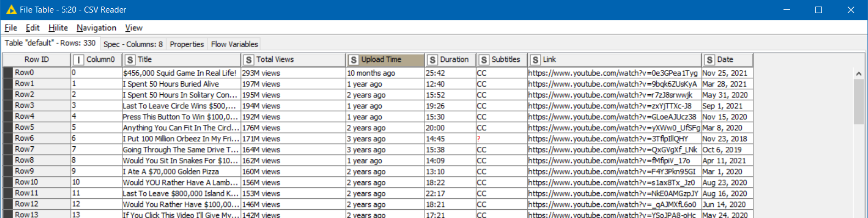Select the Row6 row header
Screen dimensions: 868x218
point(42,139)
